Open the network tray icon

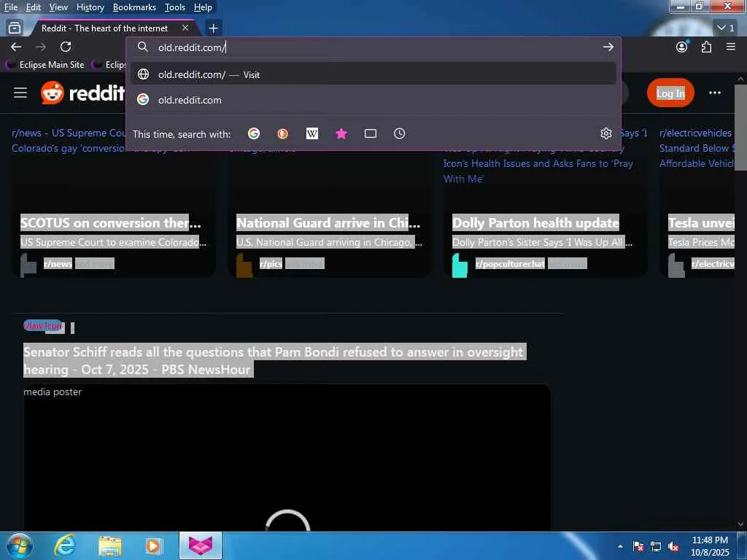pos(656,546)
